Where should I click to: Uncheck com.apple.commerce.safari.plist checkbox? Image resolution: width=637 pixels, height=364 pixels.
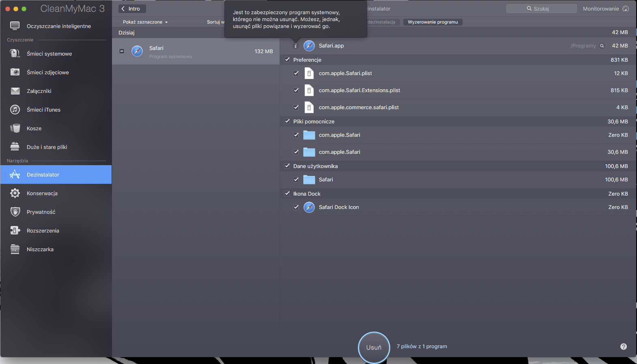point(296,108)
